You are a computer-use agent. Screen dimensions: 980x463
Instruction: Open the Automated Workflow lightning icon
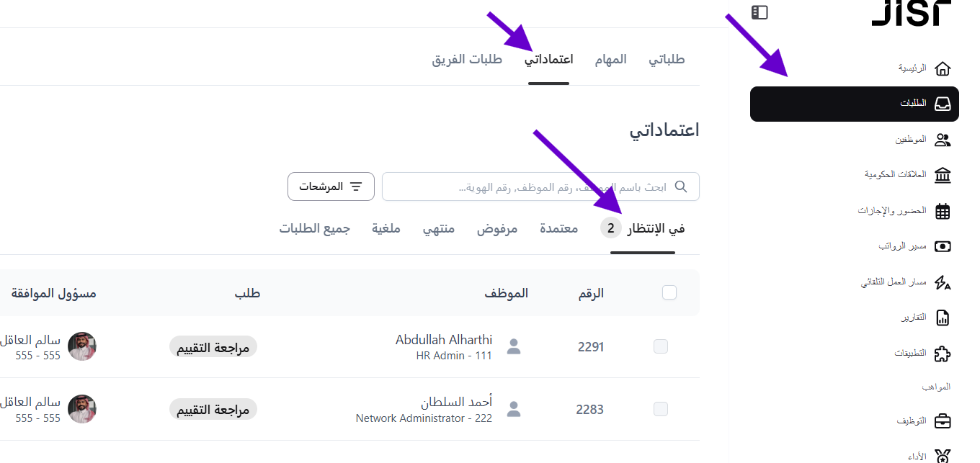942,282
